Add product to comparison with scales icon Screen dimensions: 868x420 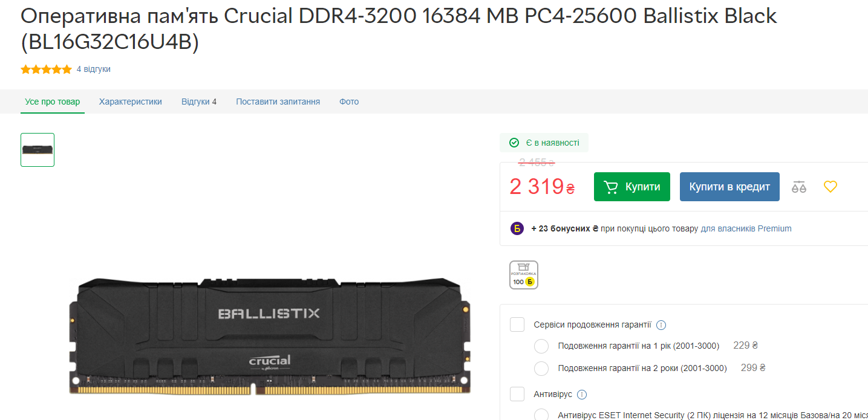[799, 187]
